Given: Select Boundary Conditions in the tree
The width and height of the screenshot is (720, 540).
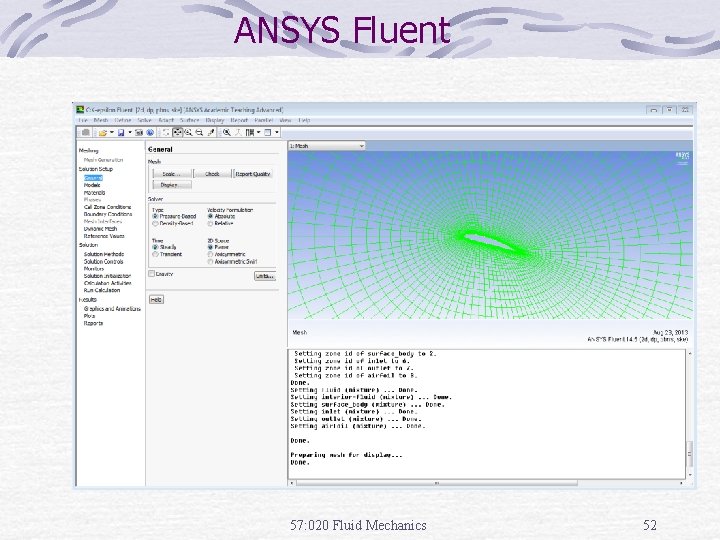Looking at the screenshot, I should tap(108, 214).
